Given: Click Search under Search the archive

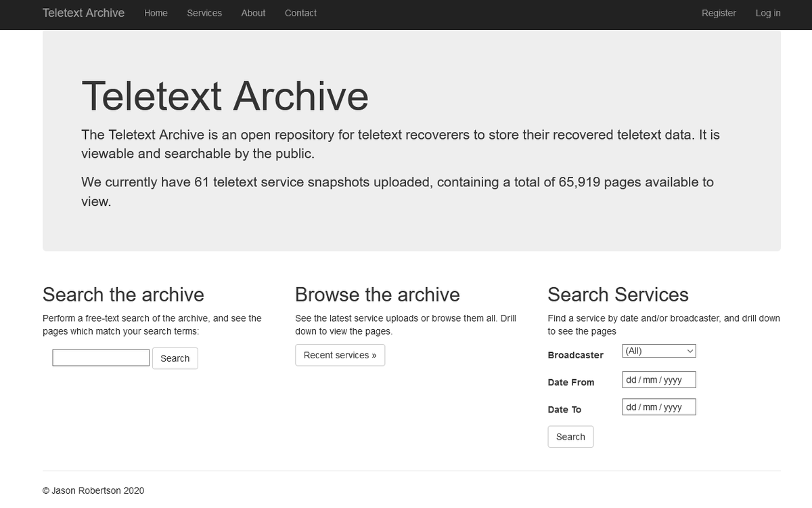Looking at the screenshot, I should pyautogui.click(x=175, y=358).
